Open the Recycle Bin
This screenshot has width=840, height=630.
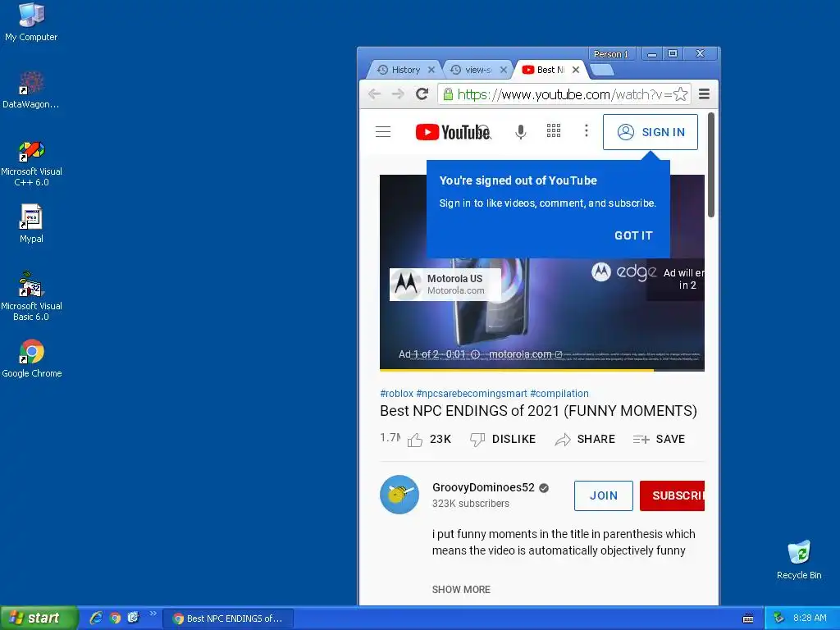799,559
